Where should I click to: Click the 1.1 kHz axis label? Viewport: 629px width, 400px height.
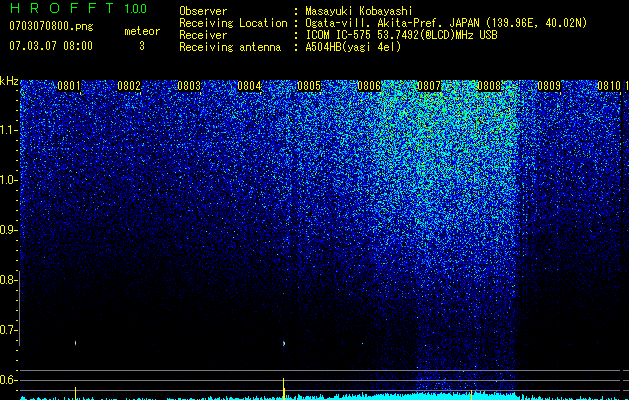tap(7, 130)
